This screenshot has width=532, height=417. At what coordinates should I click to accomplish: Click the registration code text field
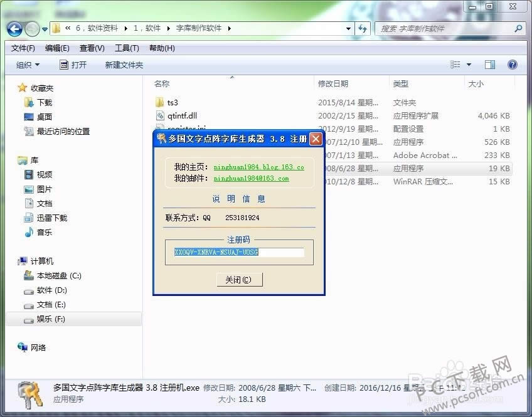pyautogui.click(x=238, y=252)
